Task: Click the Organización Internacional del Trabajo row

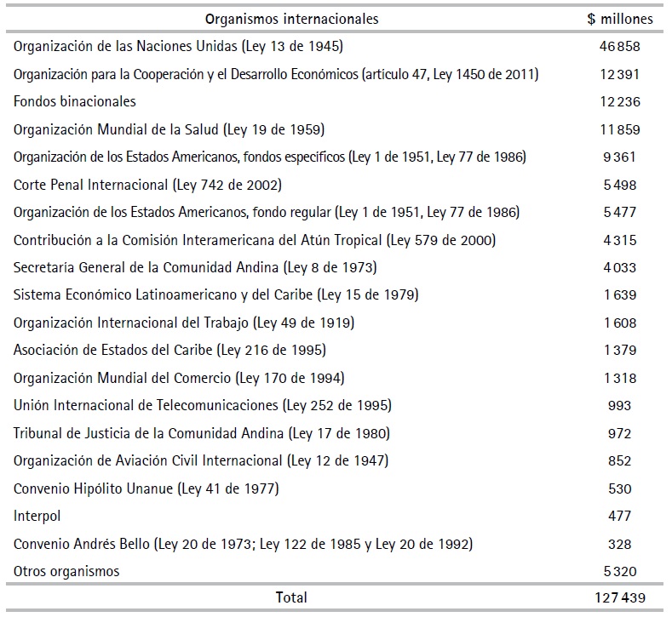Action: [x=184, y=323]
